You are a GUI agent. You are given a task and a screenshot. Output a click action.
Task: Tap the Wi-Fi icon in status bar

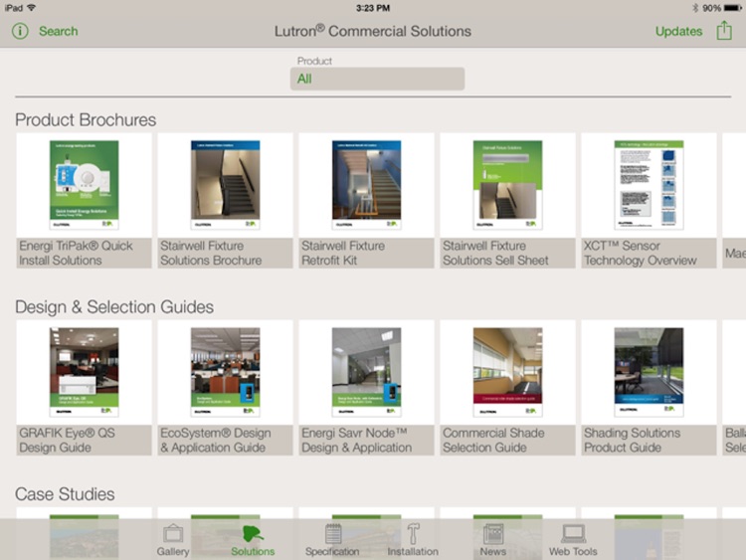[x=32, y=8]
